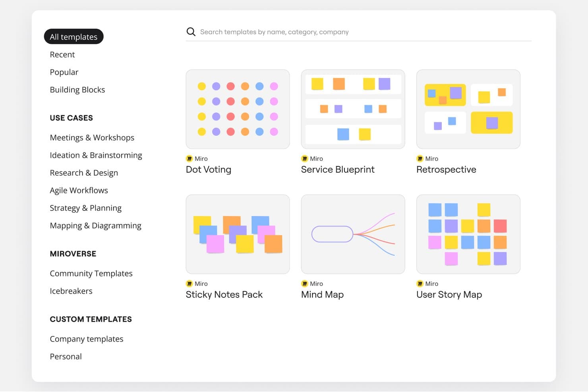Click the Miro author label under Retrospective thumbnail
588x392 pixels.
(x=431, y=158)
